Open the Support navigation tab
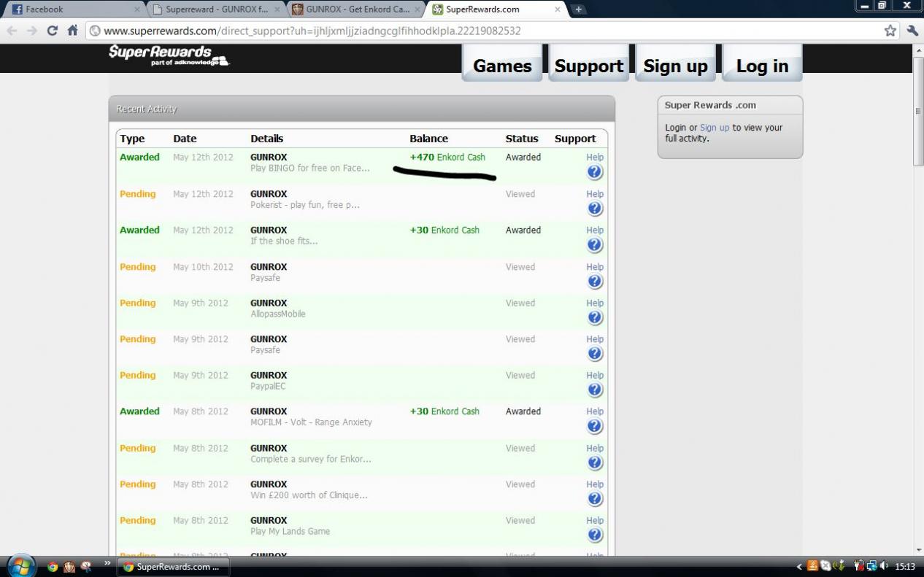 click(588, 66)
